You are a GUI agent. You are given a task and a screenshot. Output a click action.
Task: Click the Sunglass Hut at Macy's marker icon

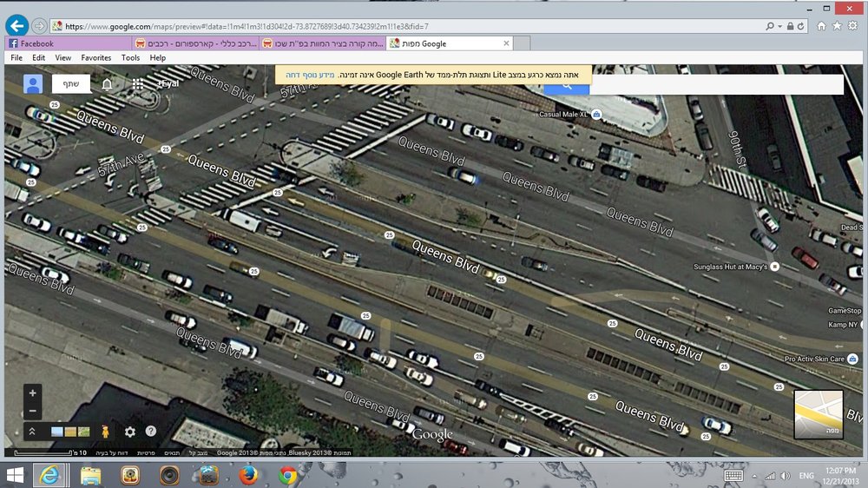(x=775, y=267)
